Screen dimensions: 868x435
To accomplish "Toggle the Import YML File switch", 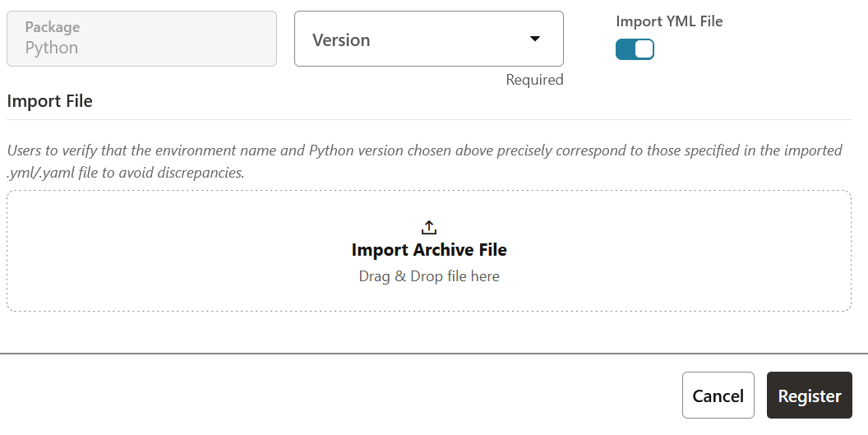I will (x=635, y=49).
